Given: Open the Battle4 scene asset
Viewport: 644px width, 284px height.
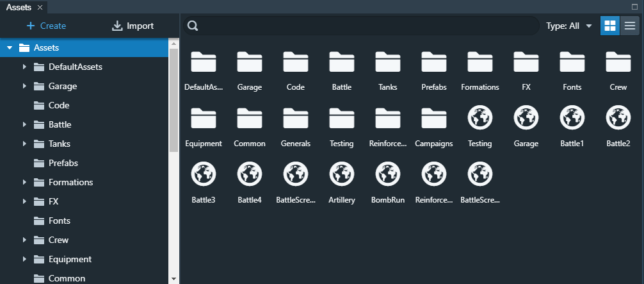Looking at the screenshot, I should (249, 174).
